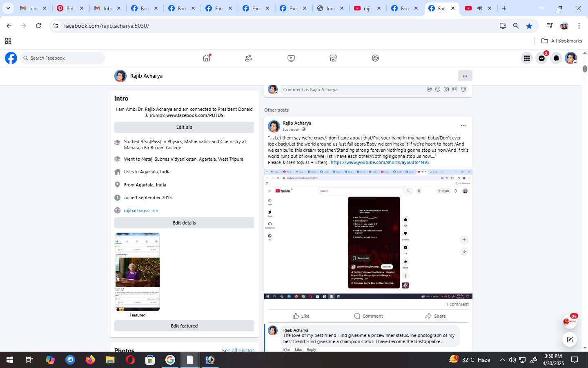
Task: Open the account dropdown on profile picture
Action: tap(571, 58)
